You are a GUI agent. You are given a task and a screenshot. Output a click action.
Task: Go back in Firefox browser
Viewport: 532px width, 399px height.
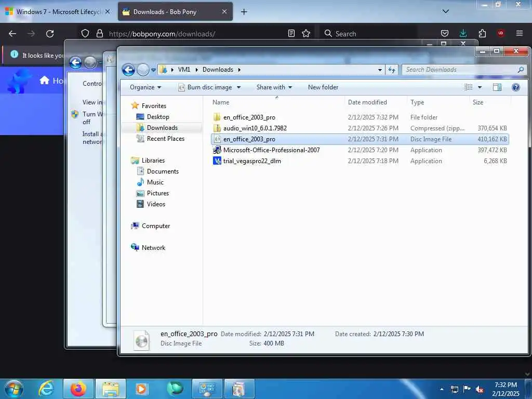12,34
